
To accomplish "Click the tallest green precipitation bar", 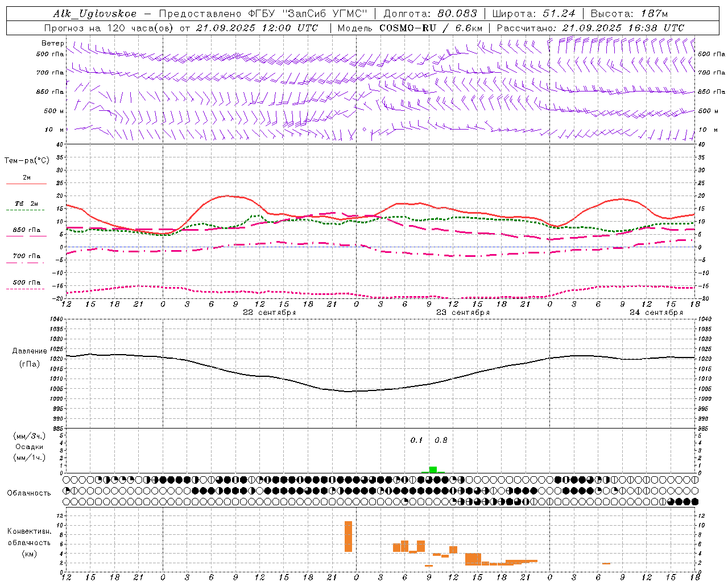I will point(433,469).
